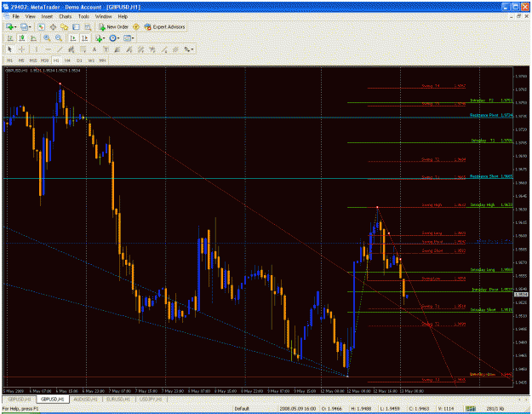Click the chart's bottom time scale
Image resolution: width=532 pixels, height=414 pixels.
click(258, 391)
